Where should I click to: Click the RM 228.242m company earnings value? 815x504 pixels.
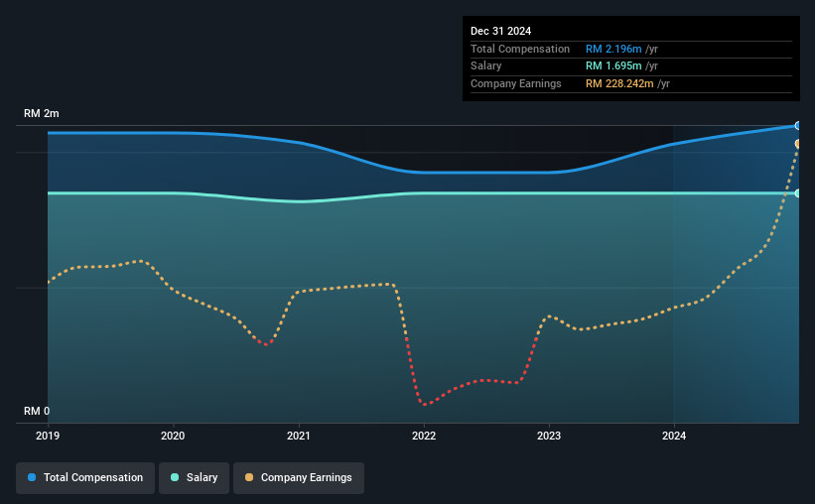click(619, 83)
